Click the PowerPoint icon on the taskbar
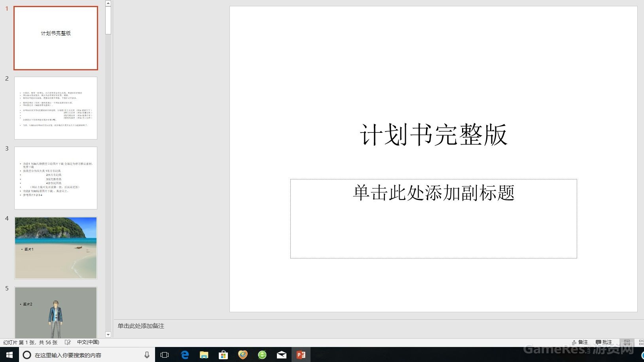 [301, 355]
